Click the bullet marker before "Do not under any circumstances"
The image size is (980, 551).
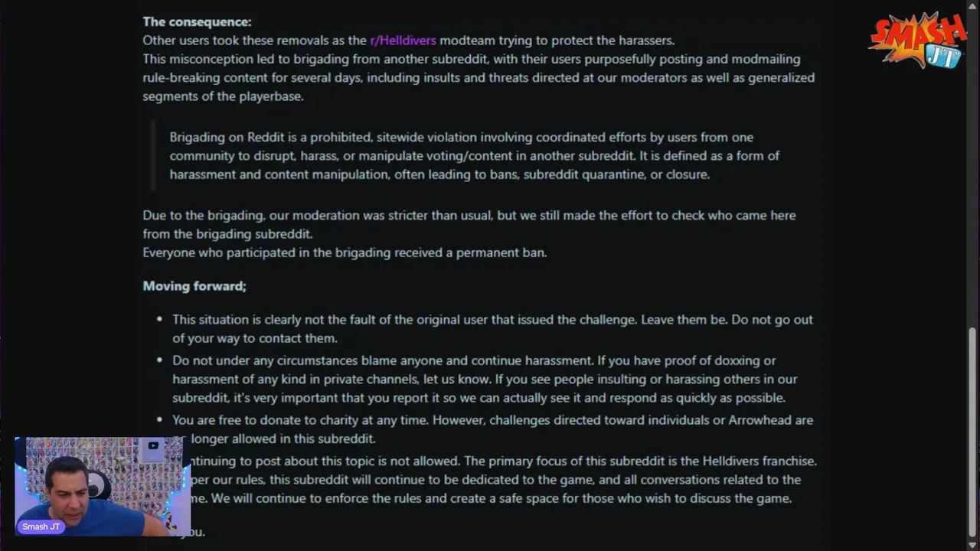click(159, 360)
